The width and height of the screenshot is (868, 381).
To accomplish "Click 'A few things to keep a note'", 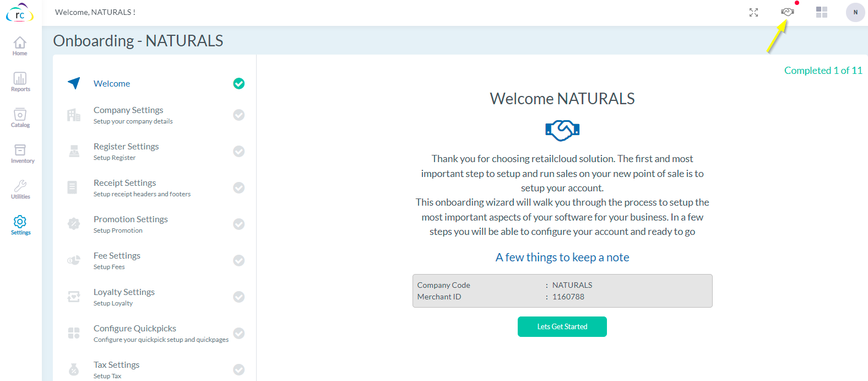I will (562, 257).
